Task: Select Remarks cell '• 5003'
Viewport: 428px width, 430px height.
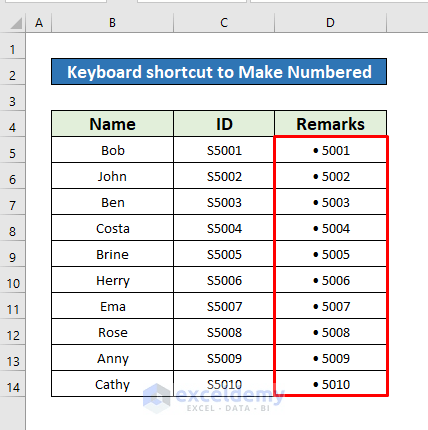Action: (330, 202)
